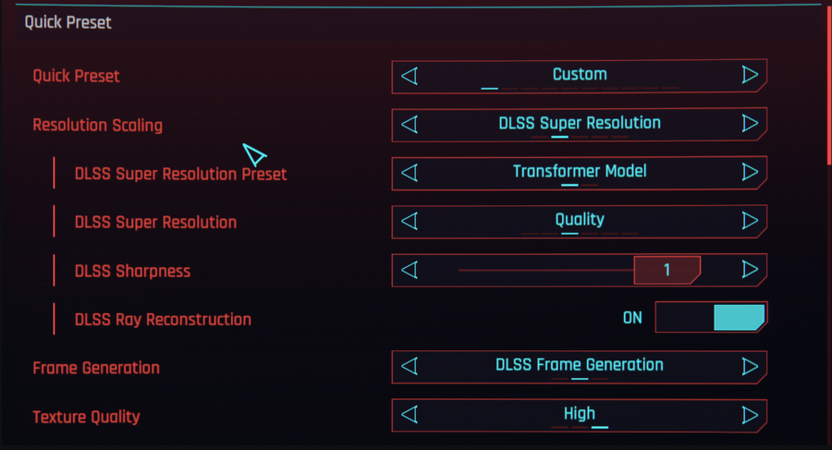The width and height of the screenshot is (832, 450).
Task: Select the Texture Quality setting label
Action: (x=86, y=417)
